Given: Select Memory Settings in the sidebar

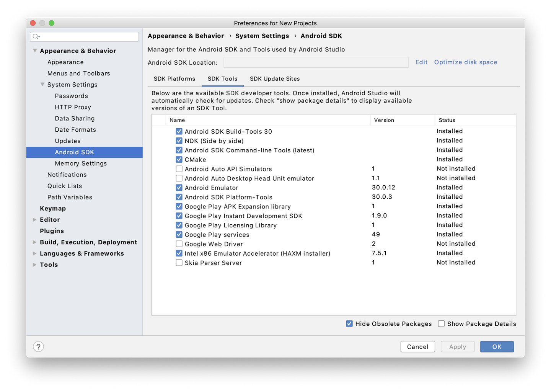Looking at the screenshot, I should click(x=81, y=163).
